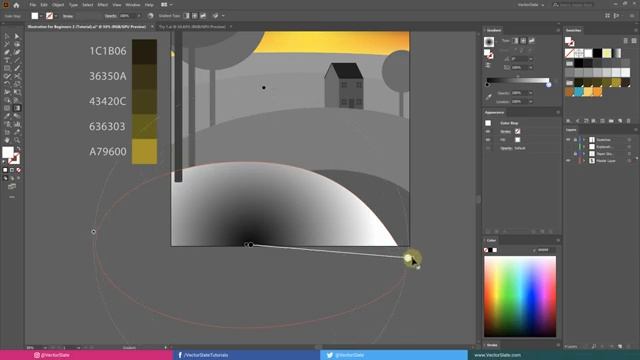Choose freeform gradient type in control bar
This screenshot has height=360, width=640.
[203, 16]
